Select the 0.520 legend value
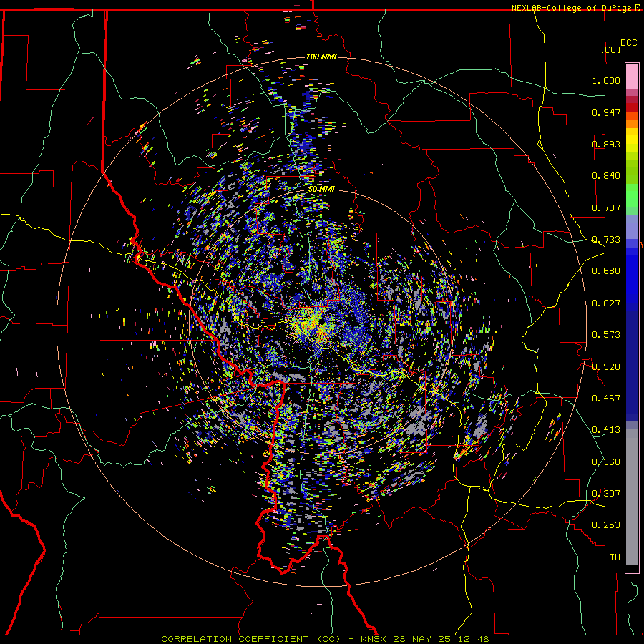This screenshot has height=644, width=644. (606, 367)
